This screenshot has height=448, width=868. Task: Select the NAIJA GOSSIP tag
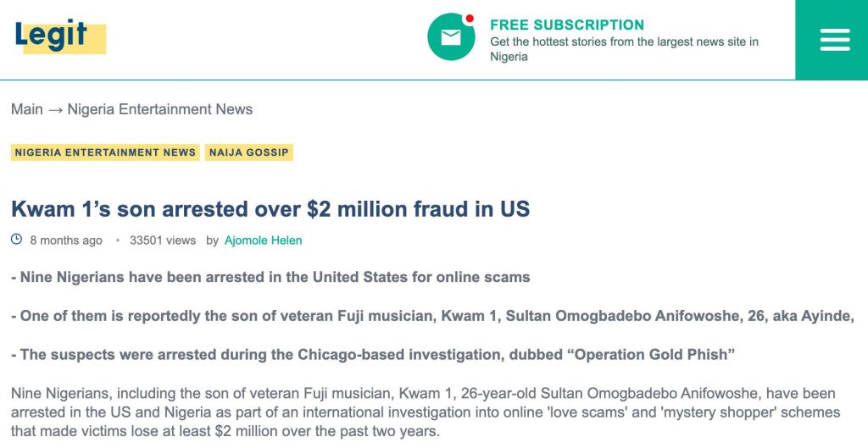[x=248, y=152]
